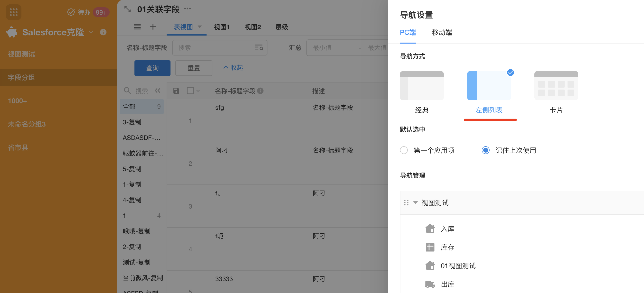Toggle the select-all checkbox in table header

190,91
